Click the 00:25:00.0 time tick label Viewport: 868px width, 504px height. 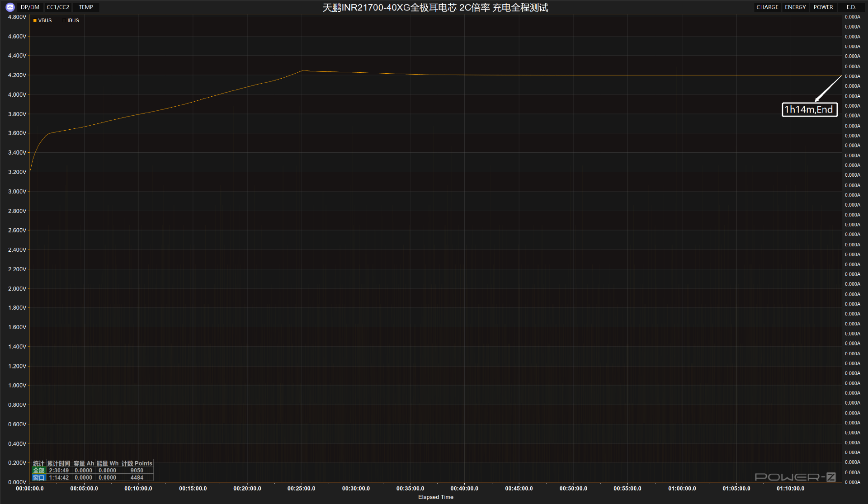(x=302, y=489)
